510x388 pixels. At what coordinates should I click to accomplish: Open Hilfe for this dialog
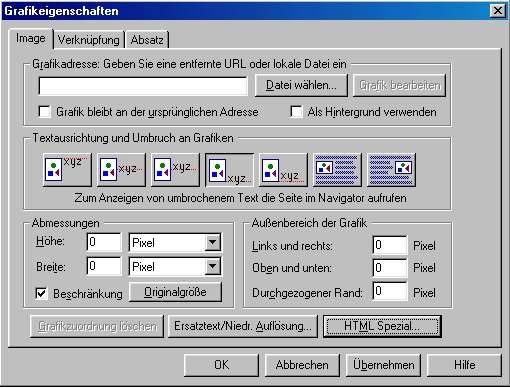pos(464,365)
